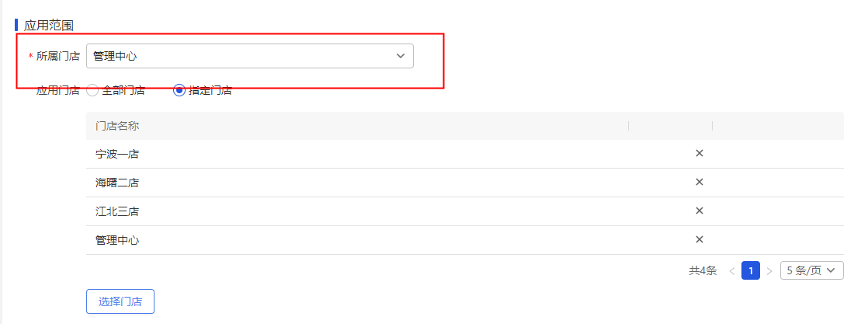
Task: Click the X beside 江北三店
Action: point(699,211)
